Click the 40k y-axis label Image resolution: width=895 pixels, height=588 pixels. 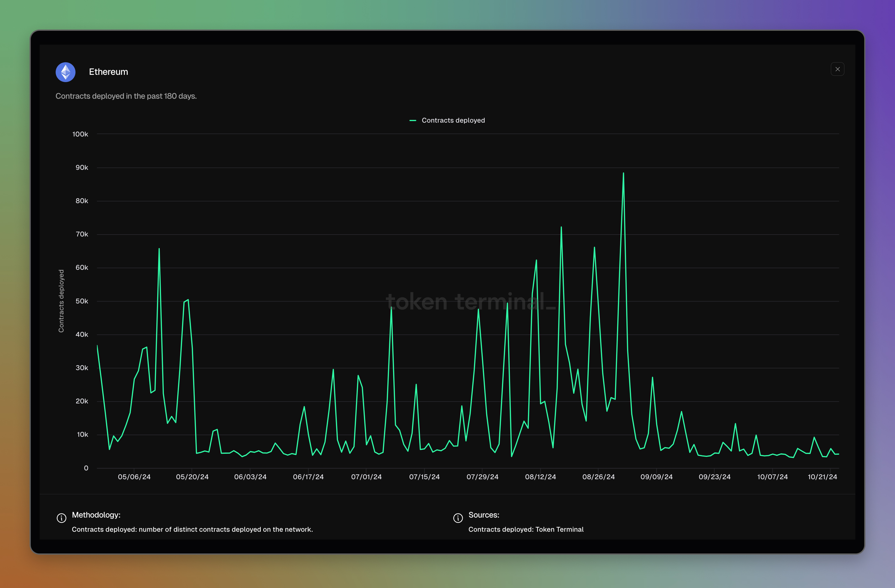81,335
